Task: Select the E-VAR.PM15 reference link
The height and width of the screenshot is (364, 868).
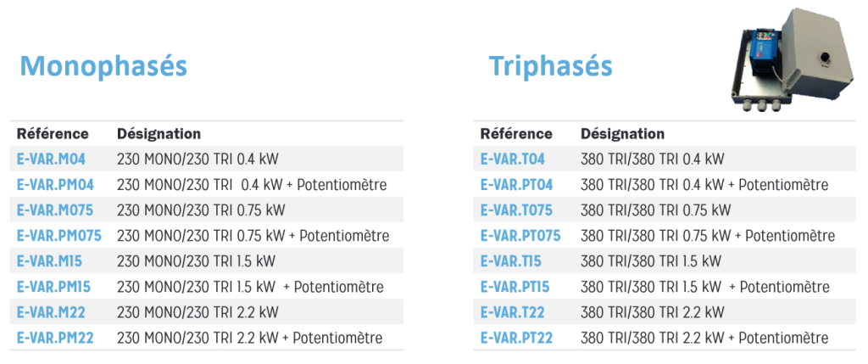Action: pos(53,287)
